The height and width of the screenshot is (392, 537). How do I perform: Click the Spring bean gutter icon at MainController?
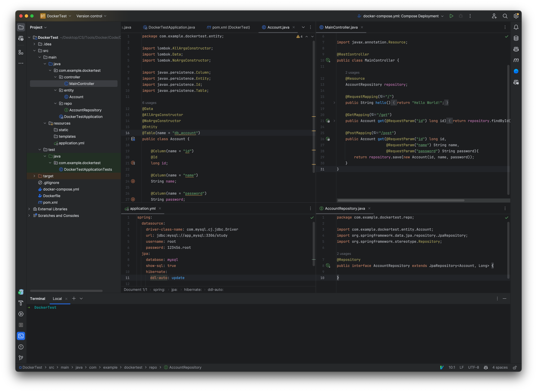(328, 60)
